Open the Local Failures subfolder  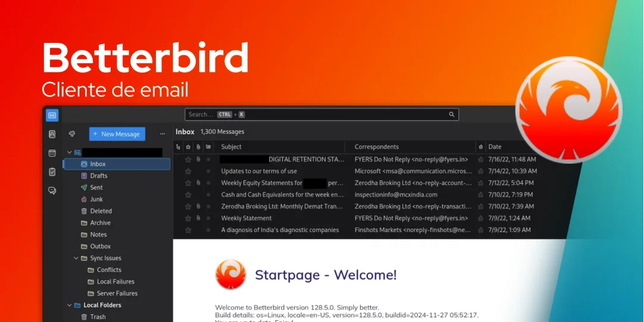click(x=117, y=282)
